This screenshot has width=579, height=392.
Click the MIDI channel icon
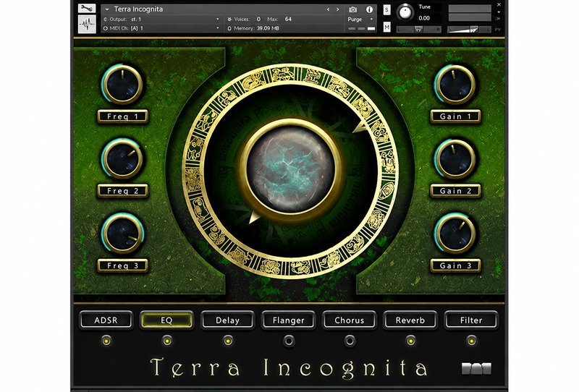point(106,28)
